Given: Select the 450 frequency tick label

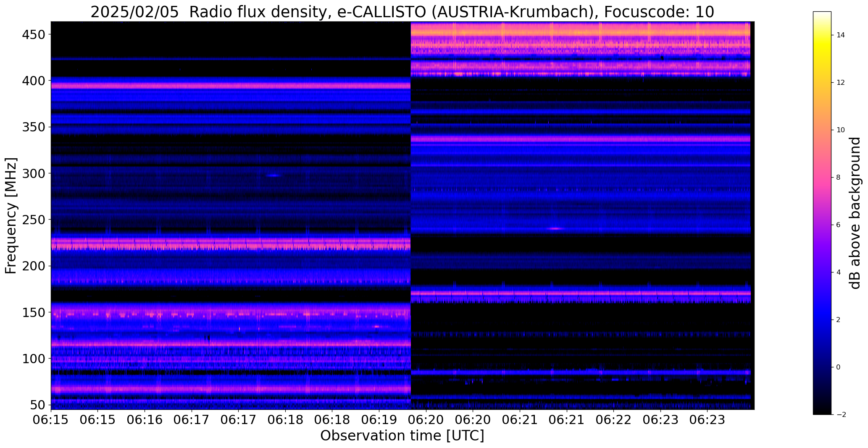Looking at the screenshot, I should (x=33, y=34).
